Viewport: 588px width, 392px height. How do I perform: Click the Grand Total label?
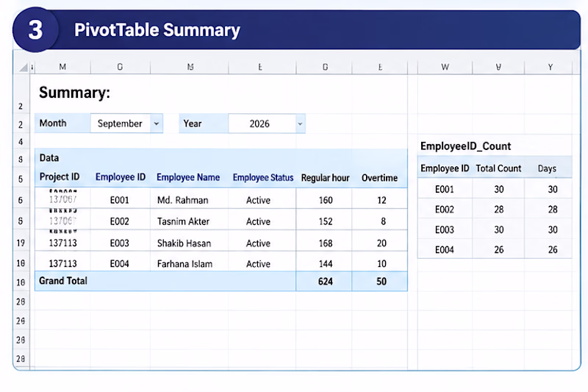click(x=63, y=281)
